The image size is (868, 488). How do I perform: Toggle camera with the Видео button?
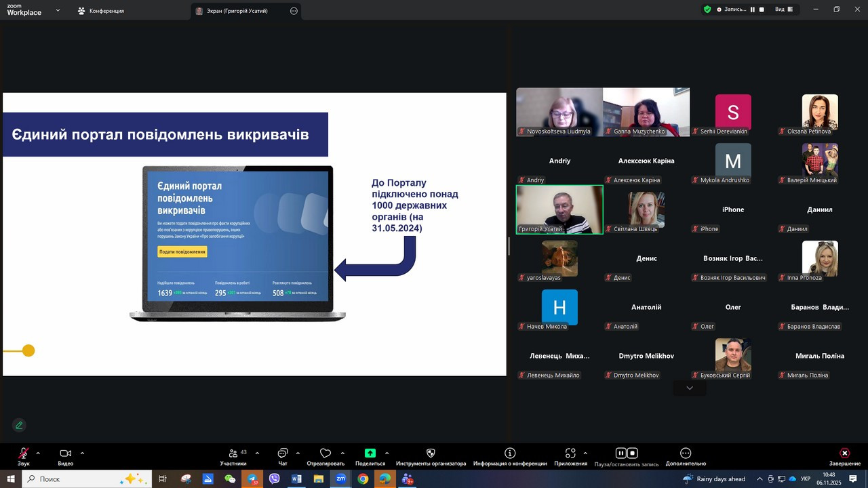(65, 453)
